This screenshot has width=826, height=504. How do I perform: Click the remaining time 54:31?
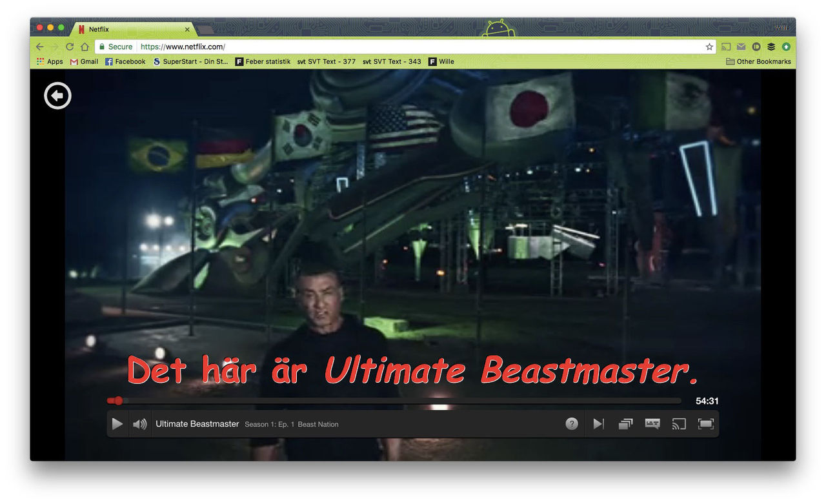(707, 401)
